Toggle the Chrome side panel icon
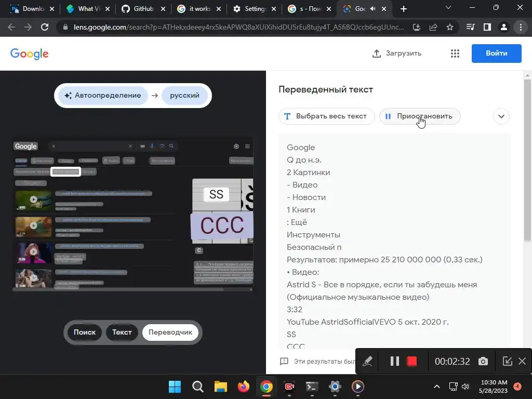532x399 pixels. [x=487, y=27]
